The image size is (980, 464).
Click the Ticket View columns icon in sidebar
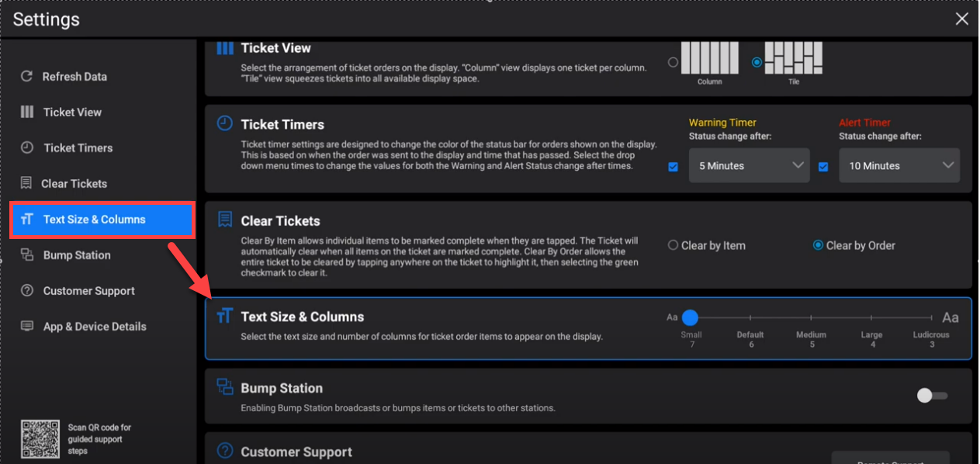(x=26, y=113)
